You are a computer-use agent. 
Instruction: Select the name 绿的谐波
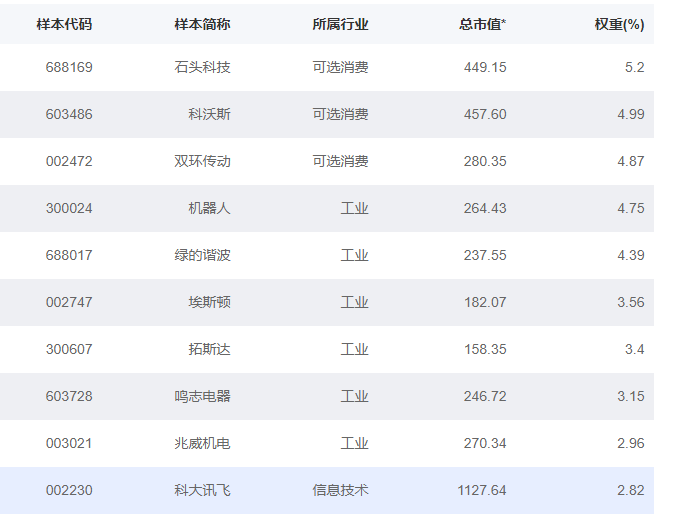pyautogui.click(x=203, y=255)
